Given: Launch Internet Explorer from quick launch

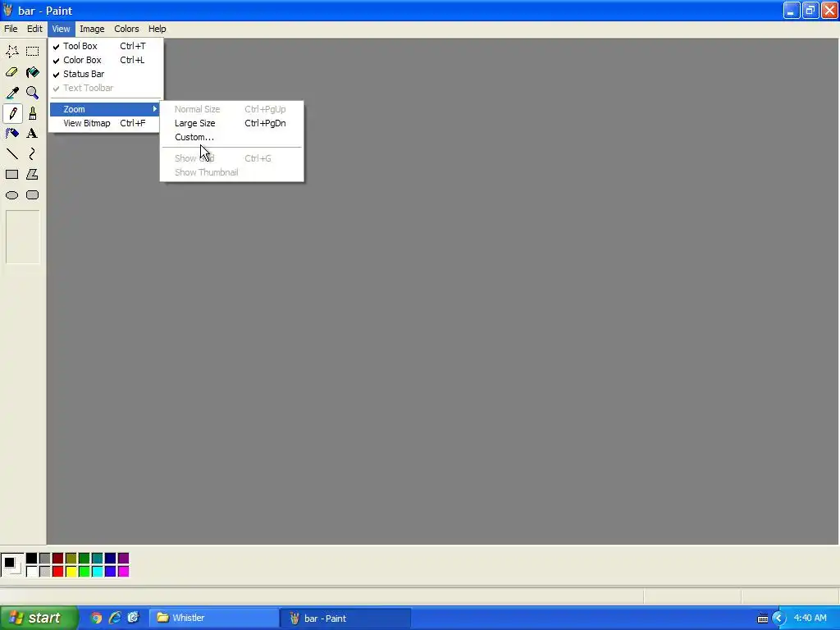Looking at the screenshot, I should pyautogui.click(x=115, y=618).
